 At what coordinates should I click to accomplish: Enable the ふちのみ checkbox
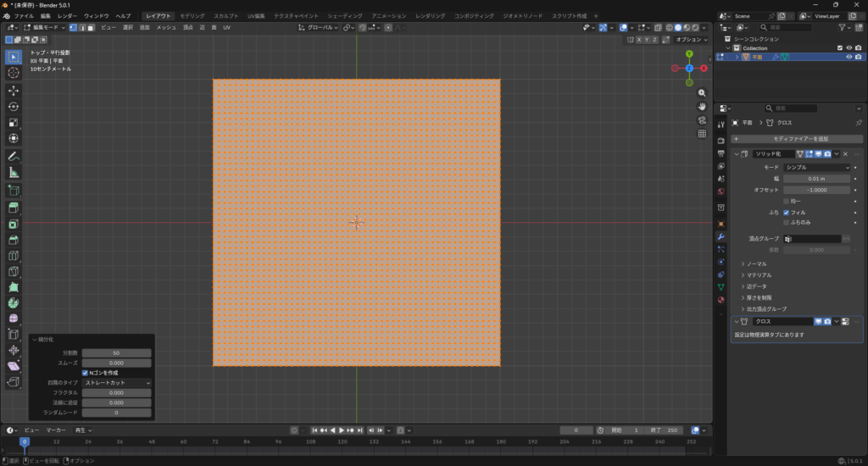click(x=787, y=222)
